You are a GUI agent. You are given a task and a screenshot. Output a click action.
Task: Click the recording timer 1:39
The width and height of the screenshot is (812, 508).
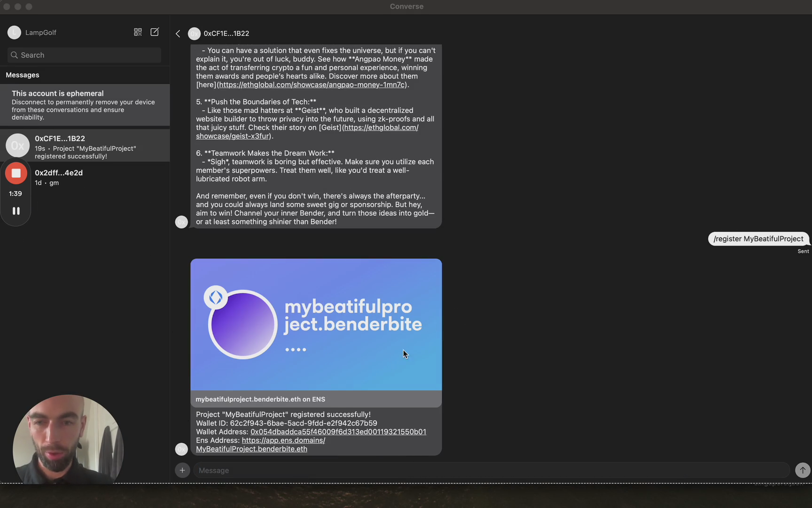[16, 193]
